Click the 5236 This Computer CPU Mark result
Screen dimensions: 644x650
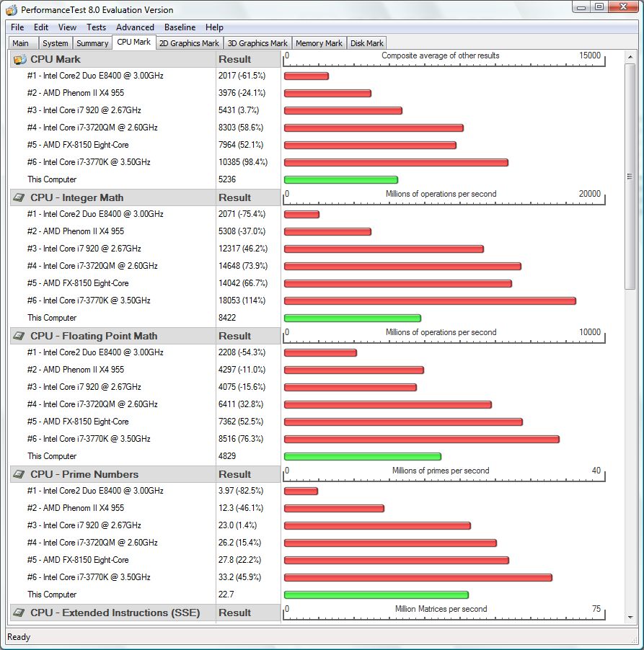[227, 179]
